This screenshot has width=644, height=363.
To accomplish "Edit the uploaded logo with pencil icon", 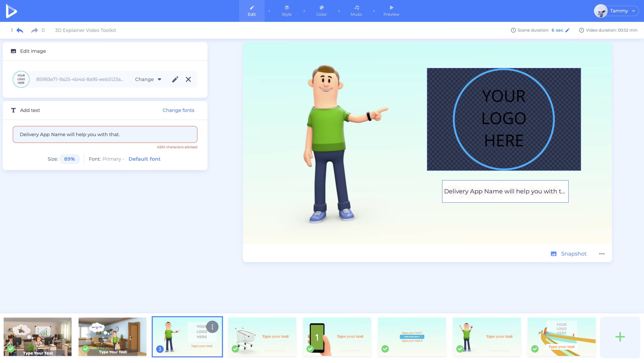I will tap(175, 79).
